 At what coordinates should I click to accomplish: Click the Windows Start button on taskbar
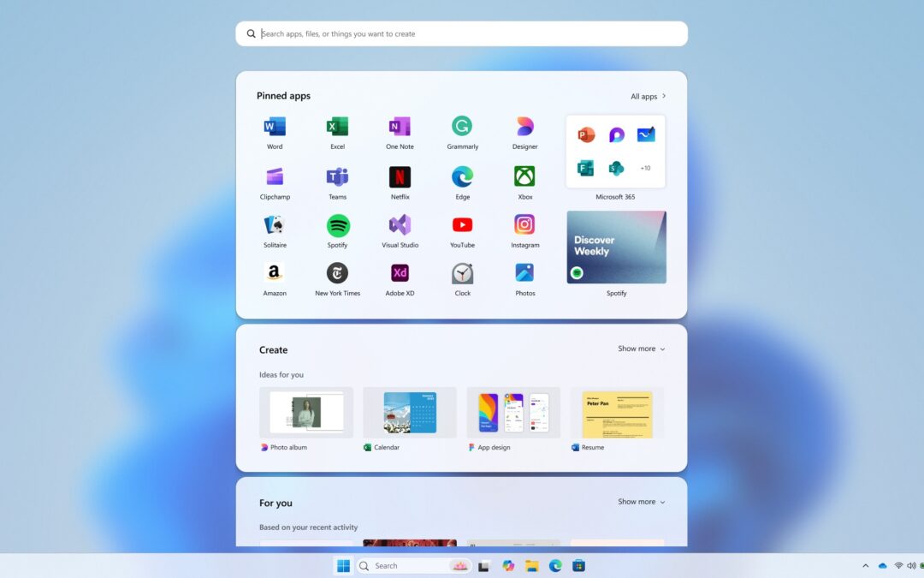[x=343, y=566]
